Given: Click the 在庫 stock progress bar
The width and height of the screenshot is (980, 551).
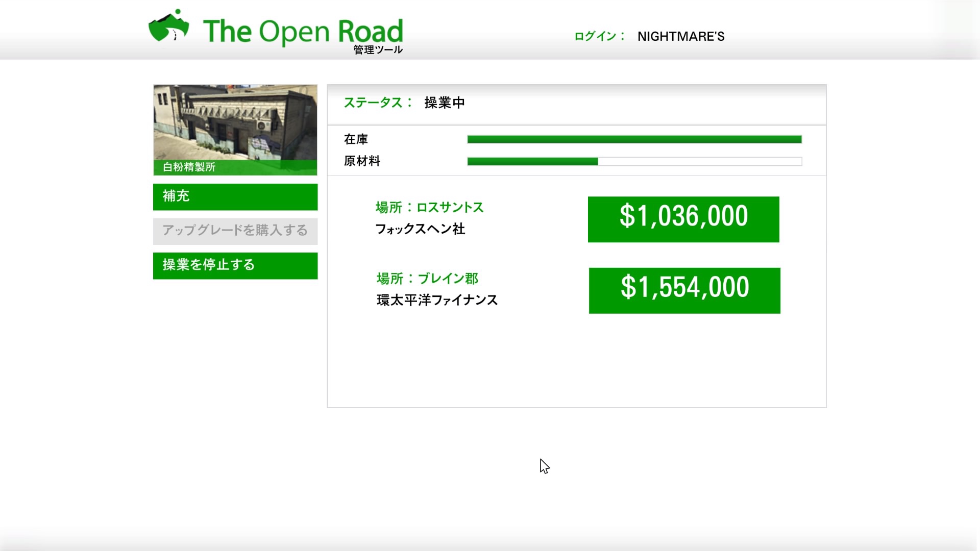Looking at the screenshot, I should pos(634,139).
